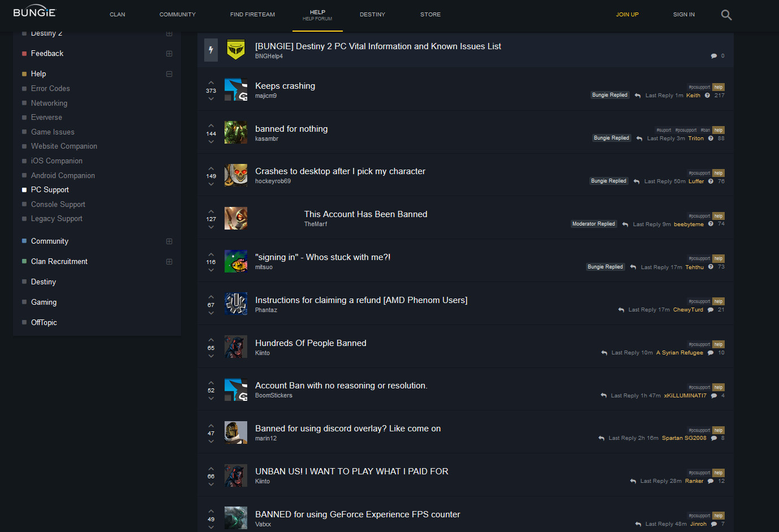Downvote "This Account Has Been Banned" thread
779x532 pixels.
[211, 227]
